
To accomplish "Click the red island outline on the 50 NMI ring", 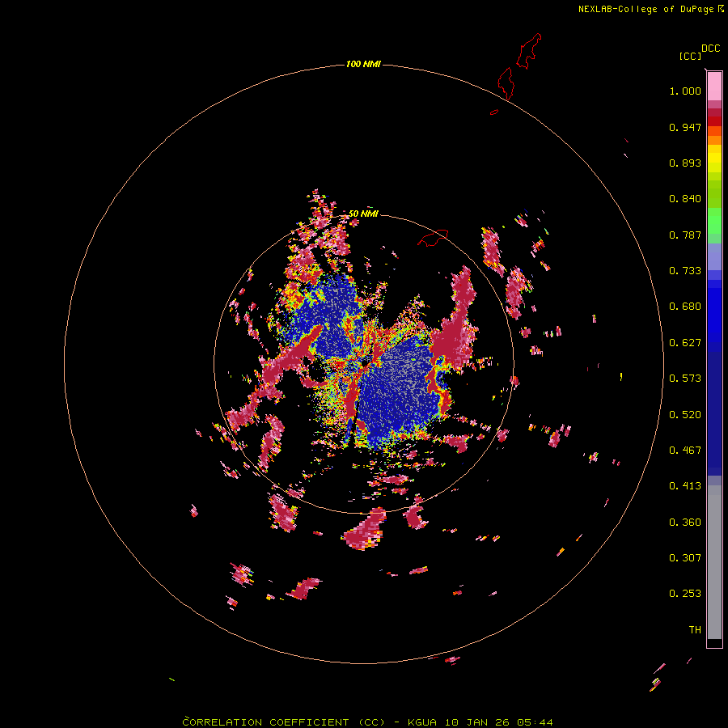I will click(x=433, y=238).
